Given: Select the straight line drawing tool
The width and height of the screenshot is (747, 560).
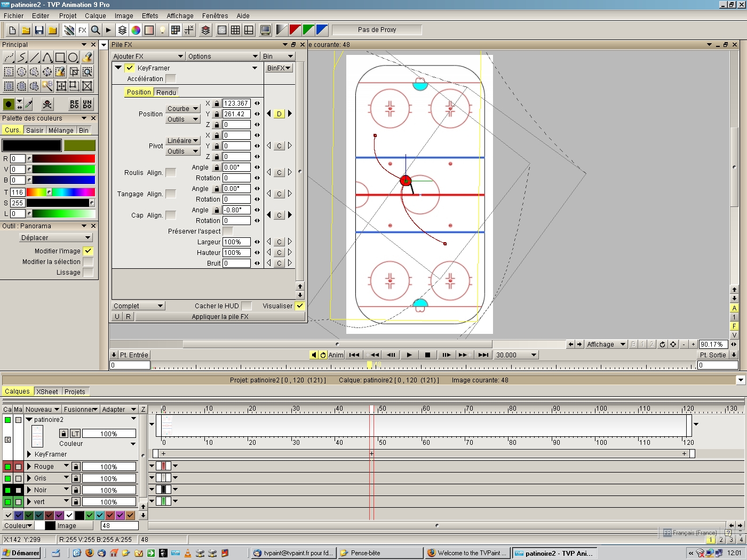Looking at the screenshot, I should tap(35, 58).
